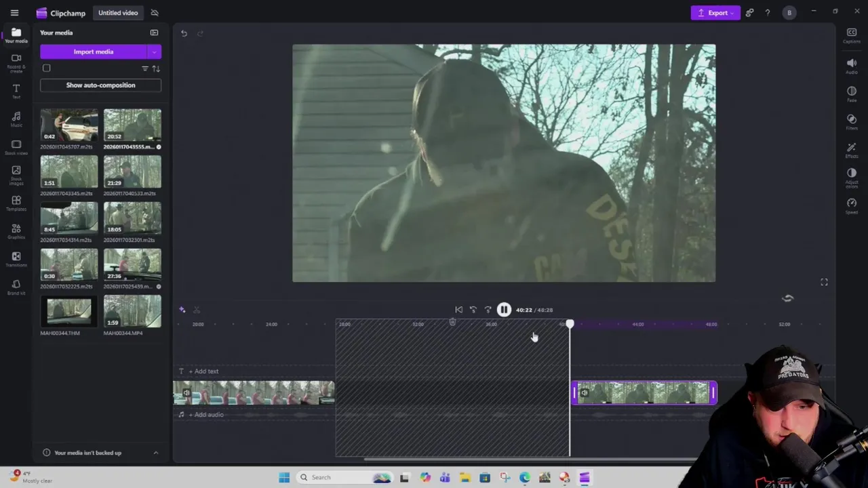868x488 pixels.
Task: Open the Stock images sidebar tab
Action: (16, 176)
